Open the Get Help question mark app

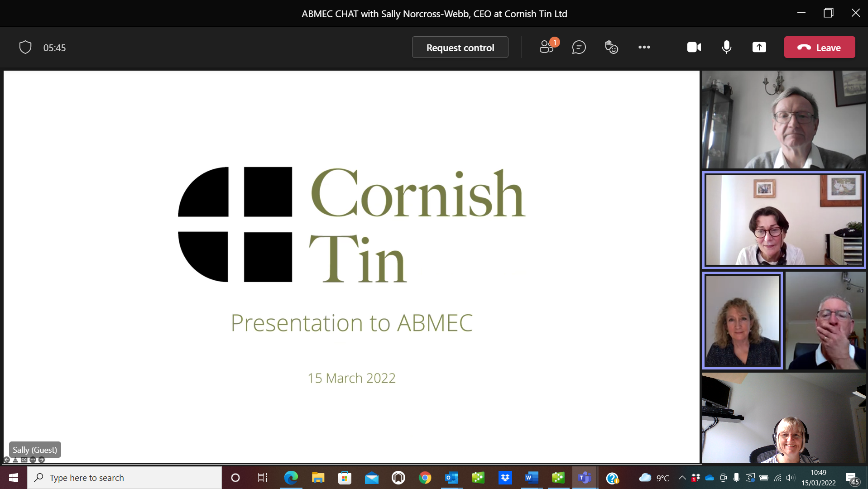pos(612,478)
